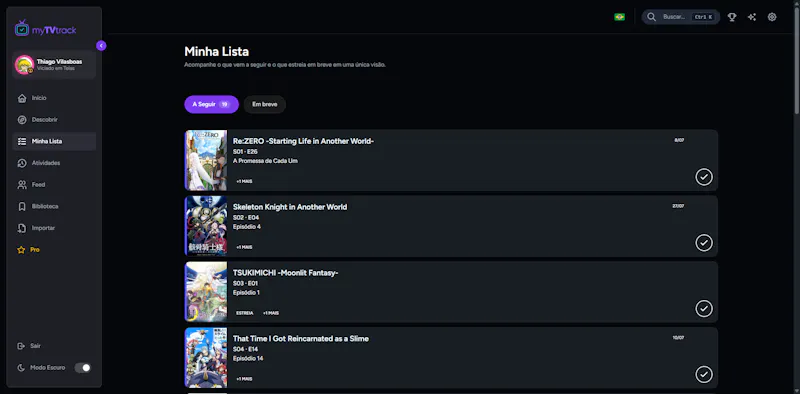The image size is (800, 394).
Task: Click the Atividades menu label
Action: point(46,163)
